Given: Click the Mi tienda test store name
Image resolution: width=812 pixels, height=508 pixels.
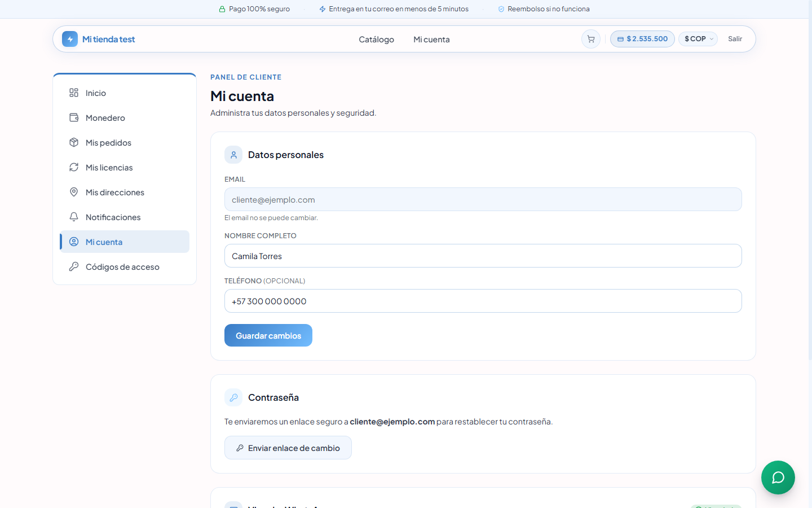Looking at the screenshot, I should click(109, 40).
